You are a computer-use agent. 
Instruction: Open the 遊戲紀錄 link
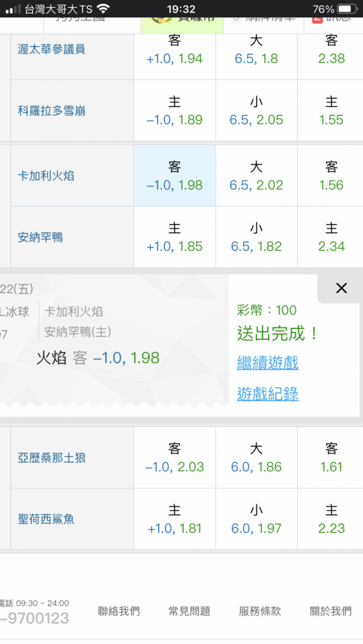click(x=268, y=394)
